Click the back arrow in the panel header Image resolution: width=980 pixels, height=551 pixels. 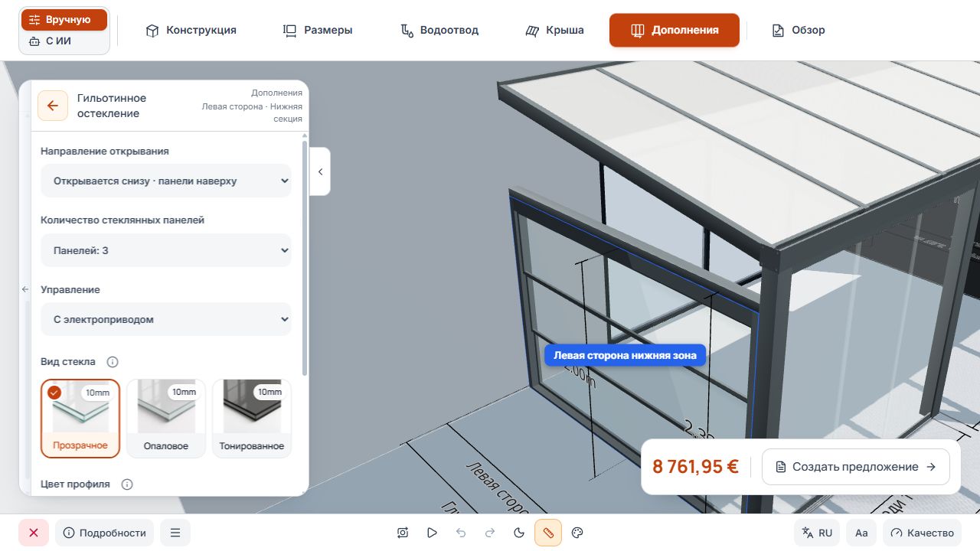[52, 106]
